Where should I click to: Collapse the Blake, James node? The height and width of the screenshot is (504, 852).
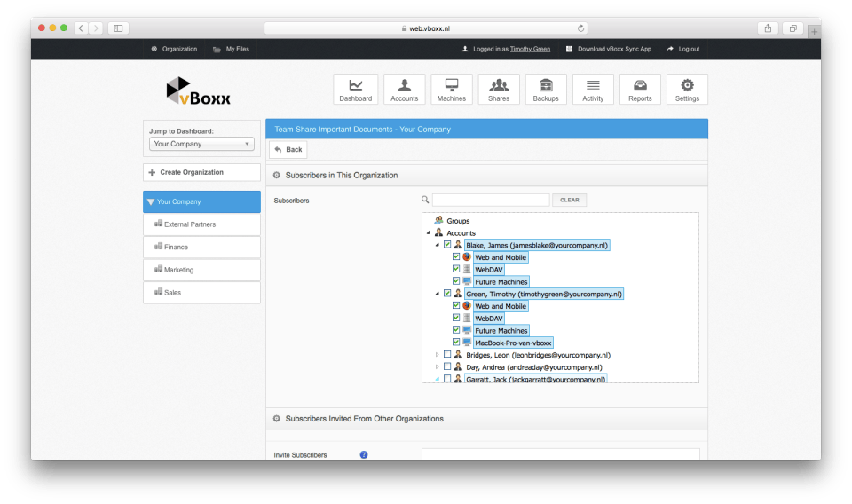(x=438, y=245)
